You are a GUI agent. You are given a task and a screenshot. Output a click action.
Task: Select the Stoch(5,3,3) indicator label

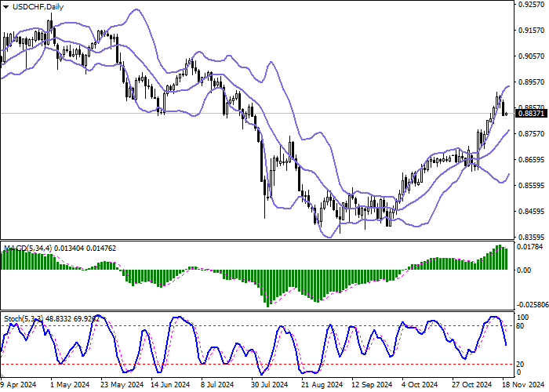pyautogui.click(x=24, y=319)
